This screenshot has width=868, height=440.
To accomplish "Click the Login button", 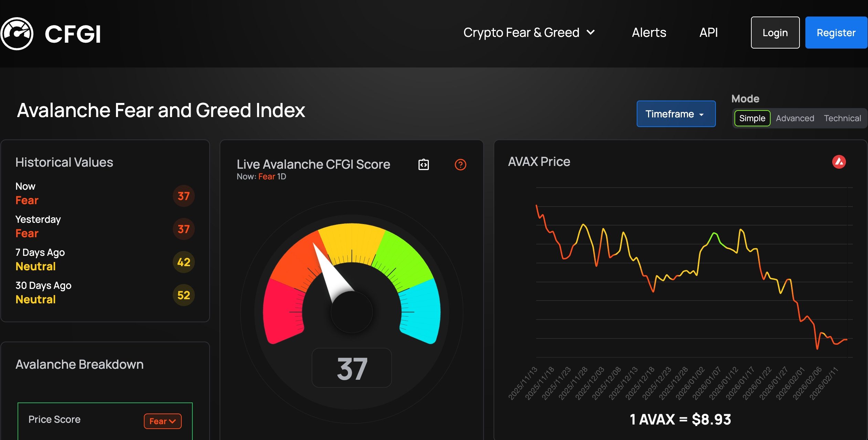I will tap(775, 33).
